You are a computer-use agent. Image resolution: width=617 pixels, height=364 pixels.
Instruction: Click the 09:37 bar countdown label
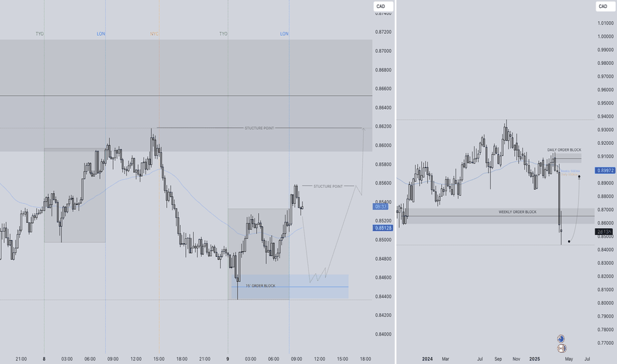pyautogui.click(x=381, y=206)
